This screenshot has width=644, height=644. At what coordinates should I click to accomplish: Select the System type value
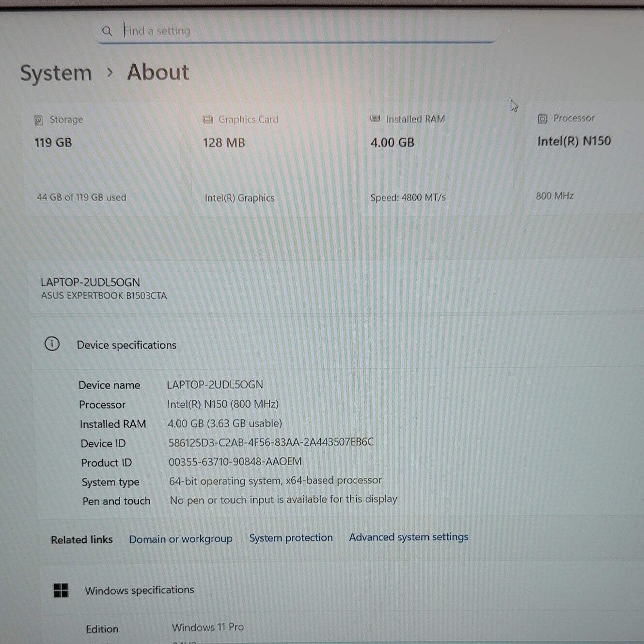click(x=275, y=481)
